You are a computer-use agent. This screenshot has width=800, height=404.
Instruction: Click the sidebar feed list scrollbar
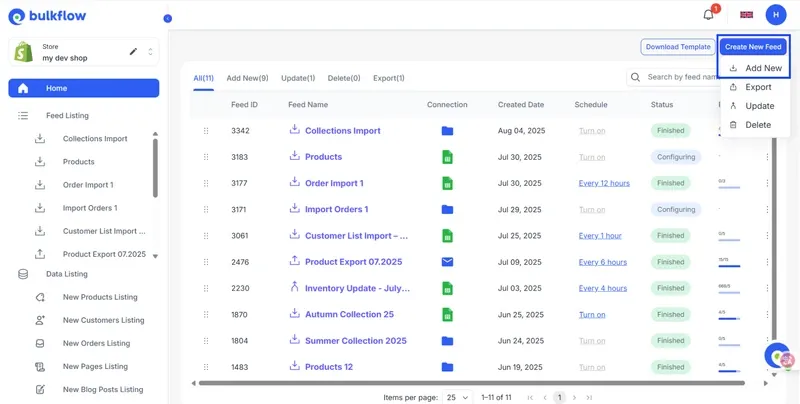tap(155, 168)
